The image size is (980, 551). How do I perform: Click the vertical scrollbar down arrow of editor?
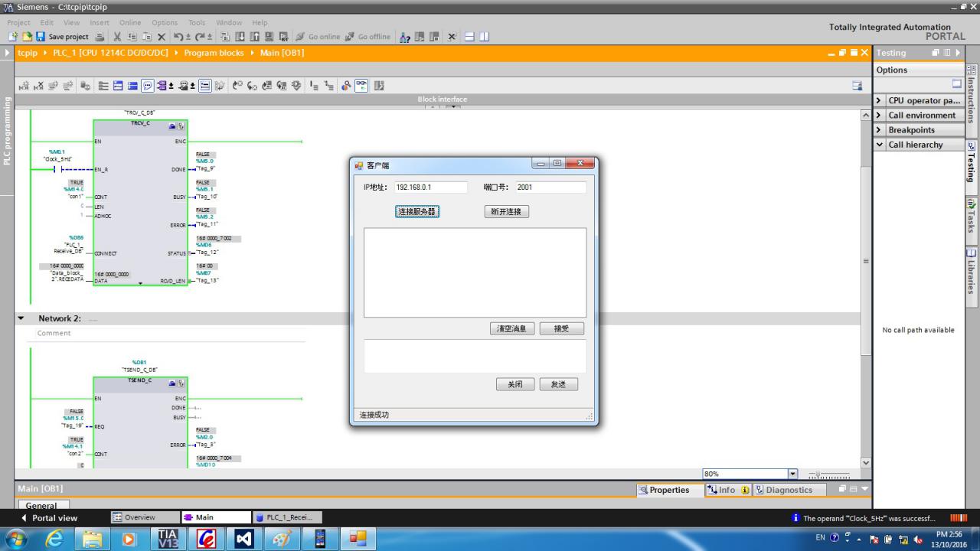click(866, 462)
